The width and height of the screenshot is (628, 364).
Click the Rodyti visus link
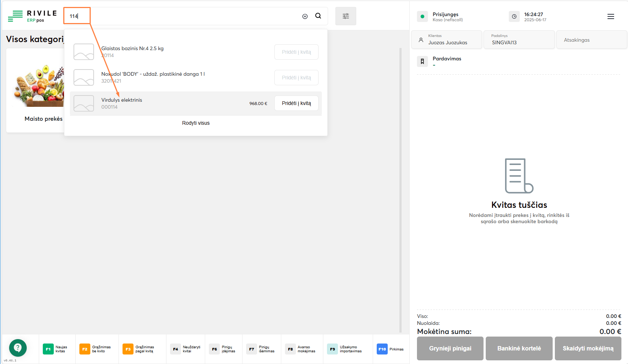point(196,123)
